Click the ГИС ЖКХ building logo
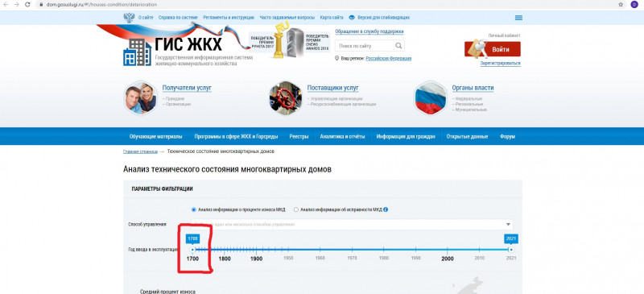This screenshot has height=294, width=644. [137, 52]
